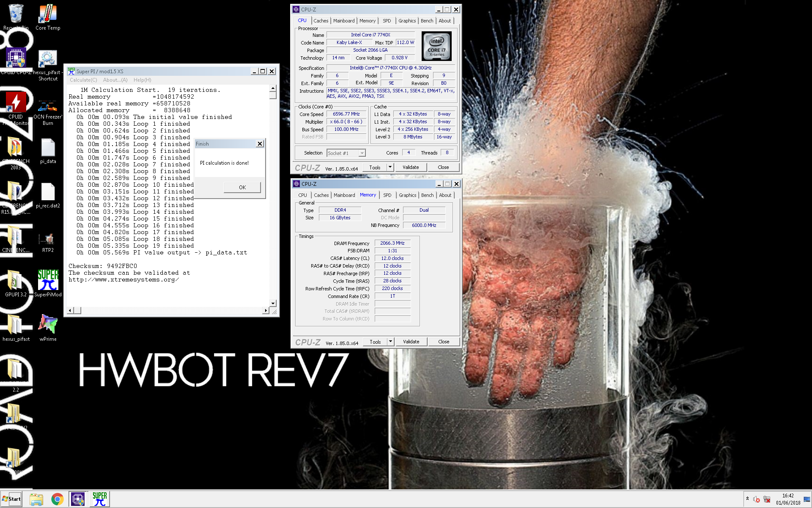
Task: Expand Tools dropdown arrow in bottom CPU-Z
Action: point(391,342)
